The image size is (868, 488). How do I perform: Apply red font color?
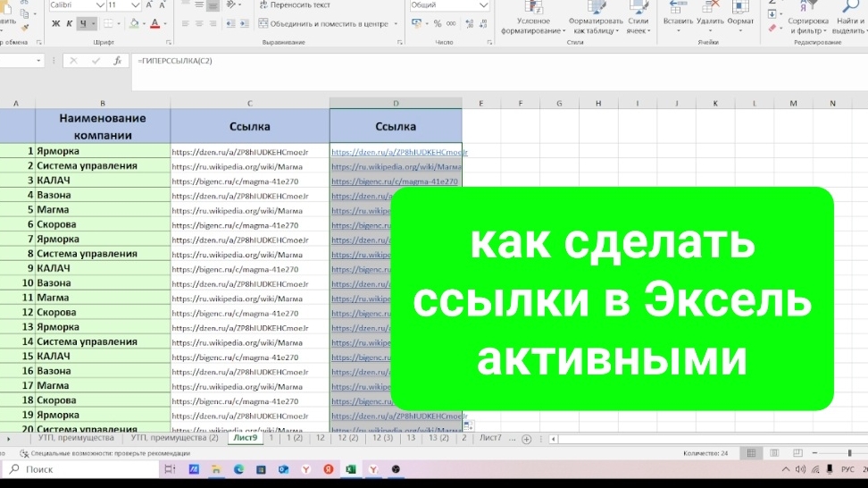pos(155,24)
